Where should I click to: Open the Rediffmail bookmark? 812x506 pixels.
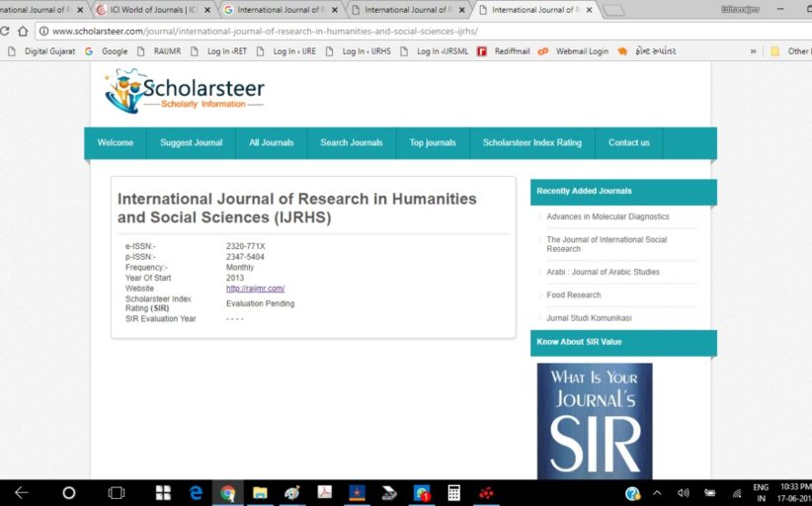point(504,51)
